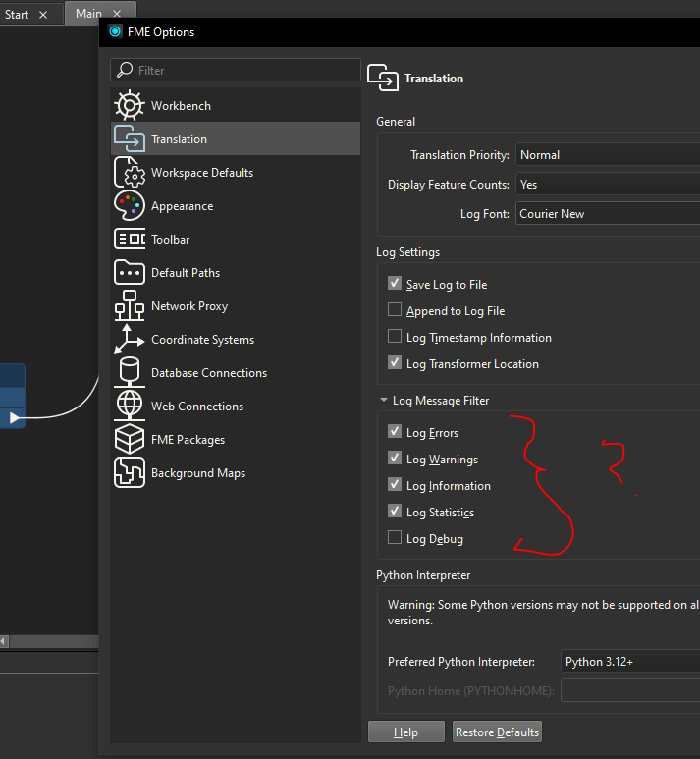Enable Log Debug messages
The height and width of the screenshot is (759, 700).
[395, 537]
